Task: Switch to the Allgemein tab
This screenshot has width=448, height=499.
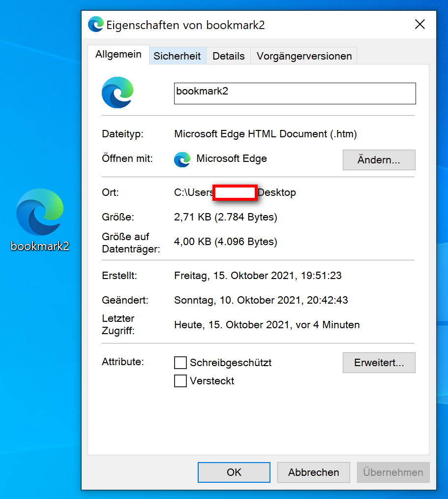Action: pyautogui.click(x=119, y=55)
